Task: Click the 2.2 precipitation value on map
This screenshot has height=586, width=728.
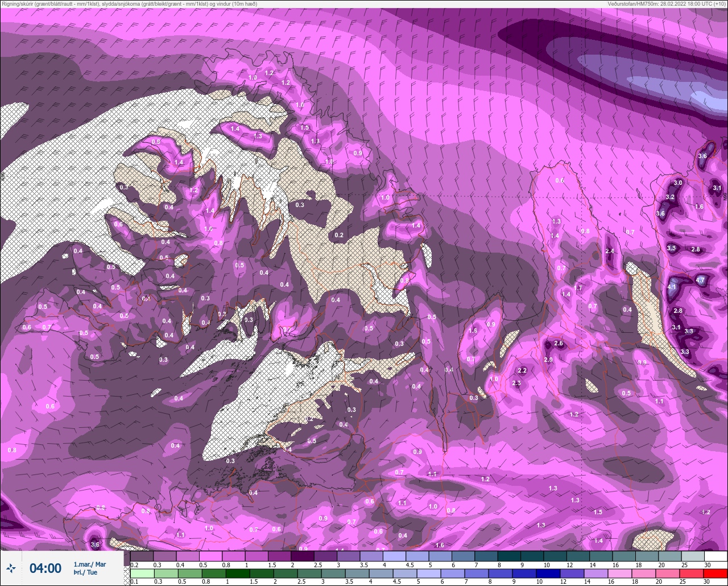Action: tap(523, 371)
